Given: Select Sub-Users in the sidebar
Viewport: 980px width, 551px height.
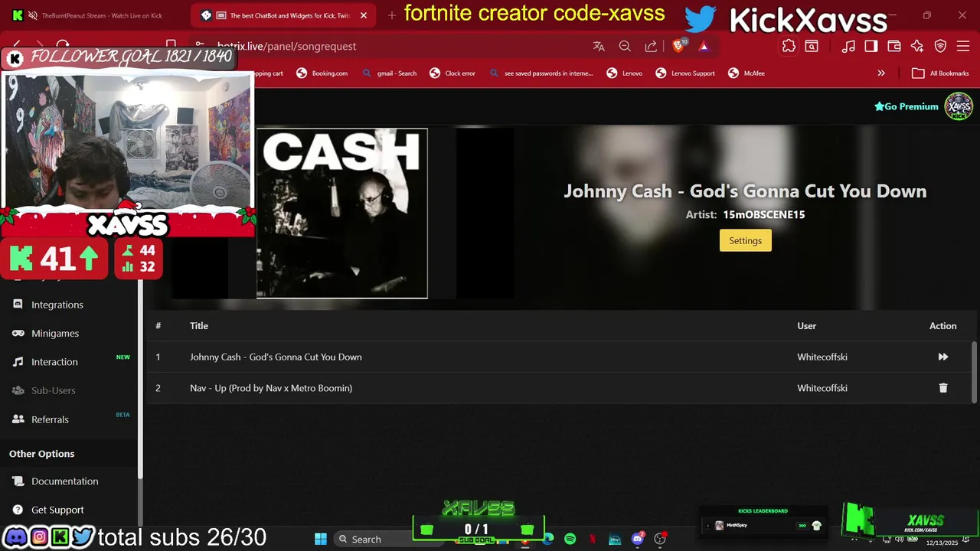Looking at the screenshot, I should [53, 390].
